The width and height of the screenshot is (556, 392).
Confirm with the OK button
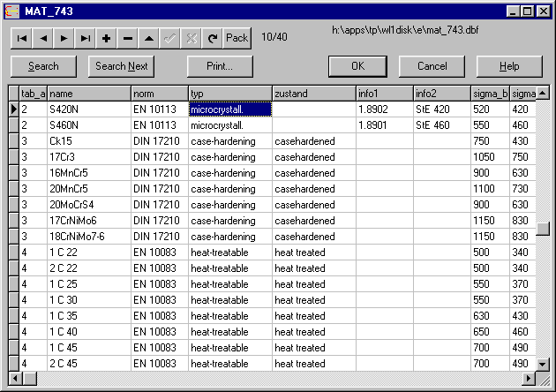(357, 66)
